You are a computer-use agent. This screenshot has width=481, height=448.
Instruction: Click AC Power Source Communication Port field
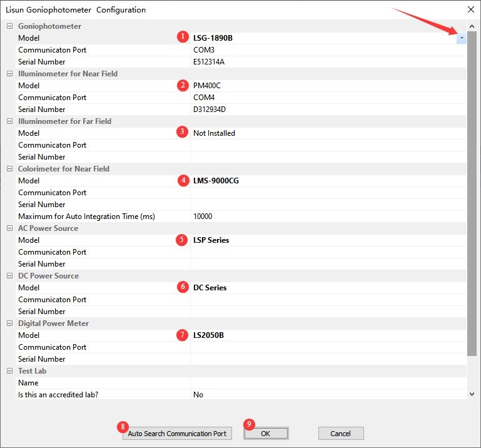328,252
